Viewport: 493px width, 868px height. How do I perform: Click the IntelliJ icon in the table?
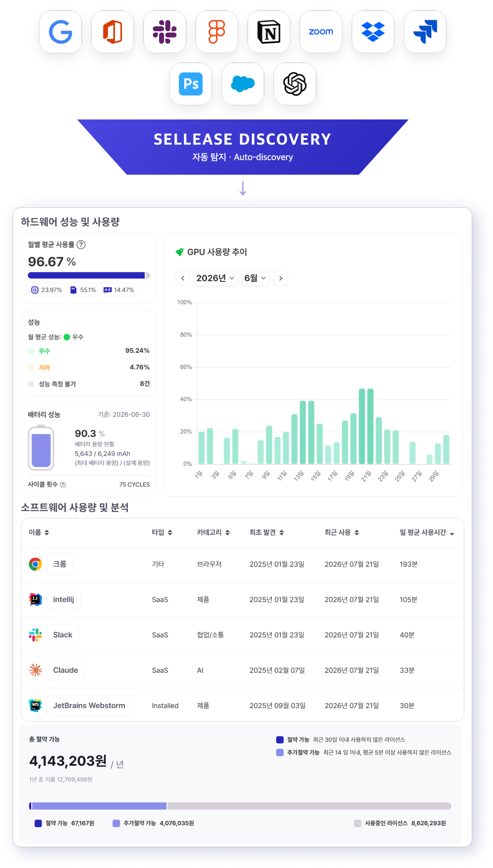[35, 599]
